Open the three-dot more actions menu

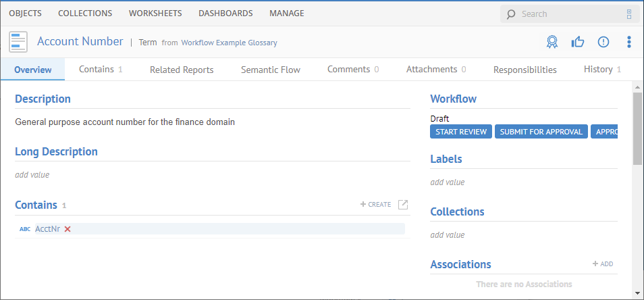629,42
